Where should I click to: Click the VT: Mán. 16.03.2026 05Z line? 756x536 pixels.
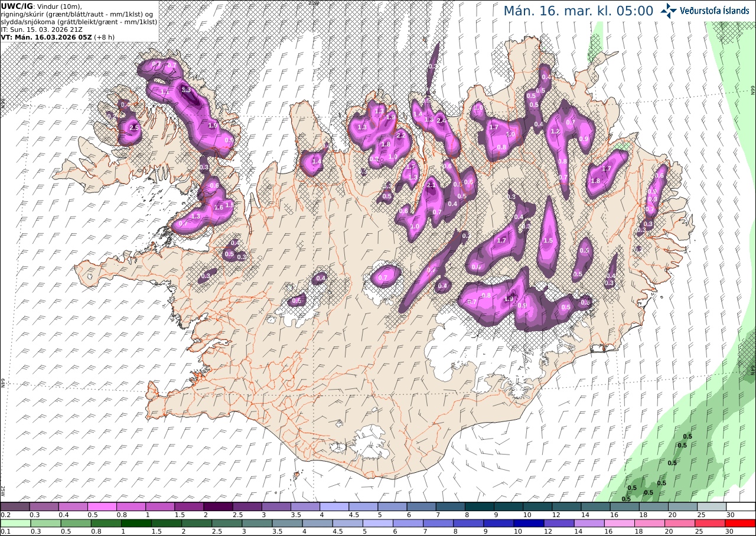point(45,37)
